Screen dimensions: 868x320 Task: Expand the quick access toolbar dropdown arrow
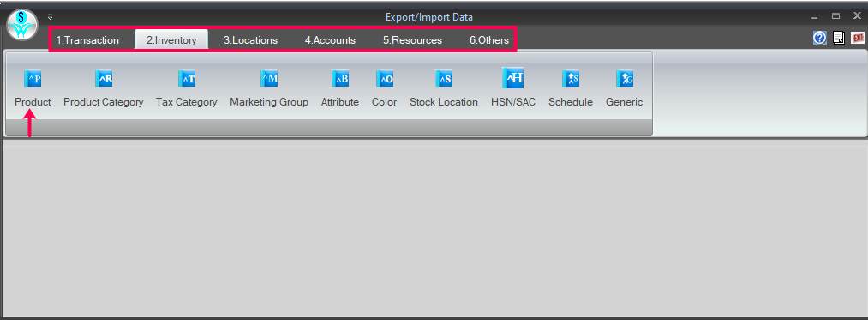[50, 16]
